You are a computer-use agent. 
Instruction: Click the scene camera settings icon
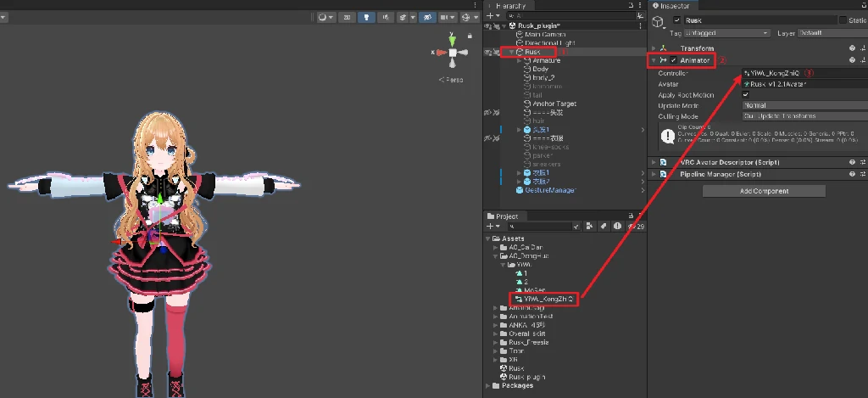pyautogui.click(x=448, y=17)
